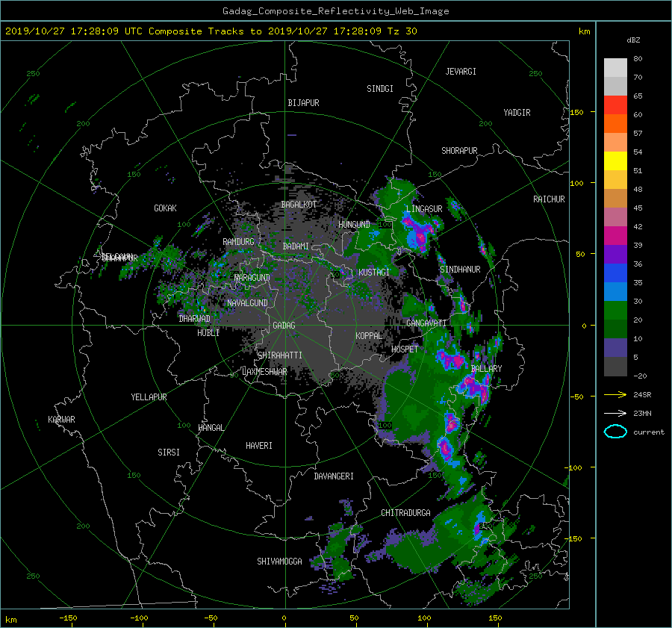672x628 pixels.
Task: Click the RAICHUR city label
Action: click(549, 199)
